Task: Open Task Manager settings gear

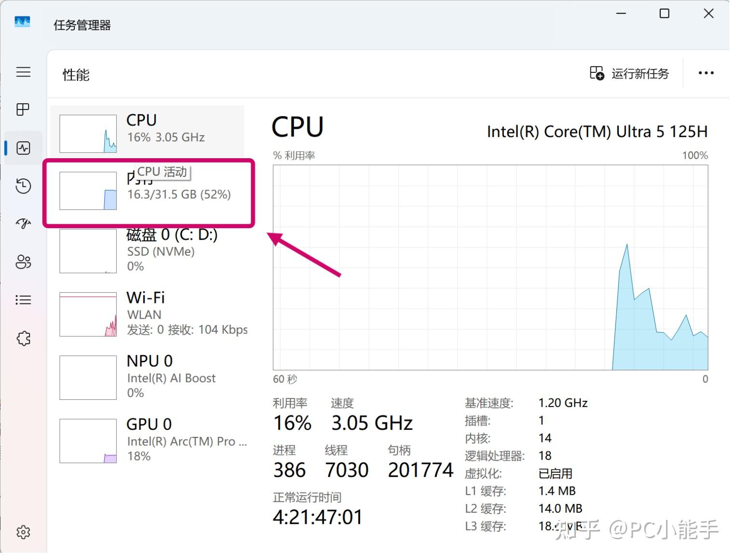Action: click(23, 532)
